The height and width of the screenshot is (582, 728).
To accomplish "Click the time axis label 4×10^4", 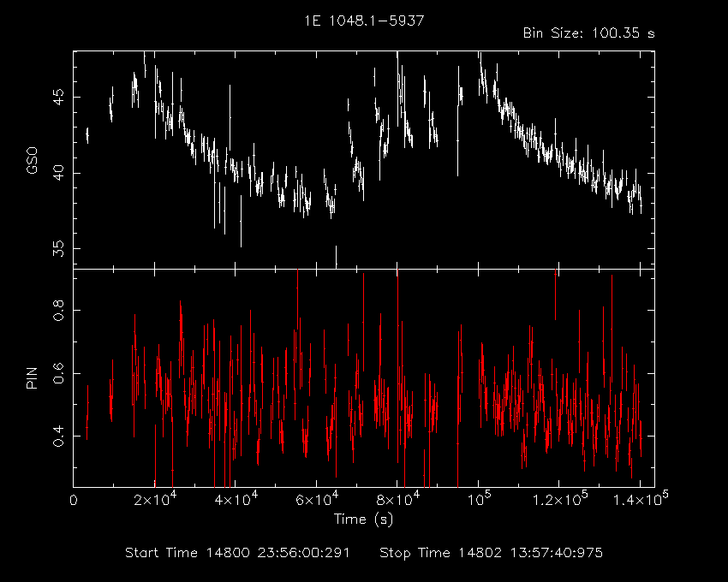I will (236, 498).
